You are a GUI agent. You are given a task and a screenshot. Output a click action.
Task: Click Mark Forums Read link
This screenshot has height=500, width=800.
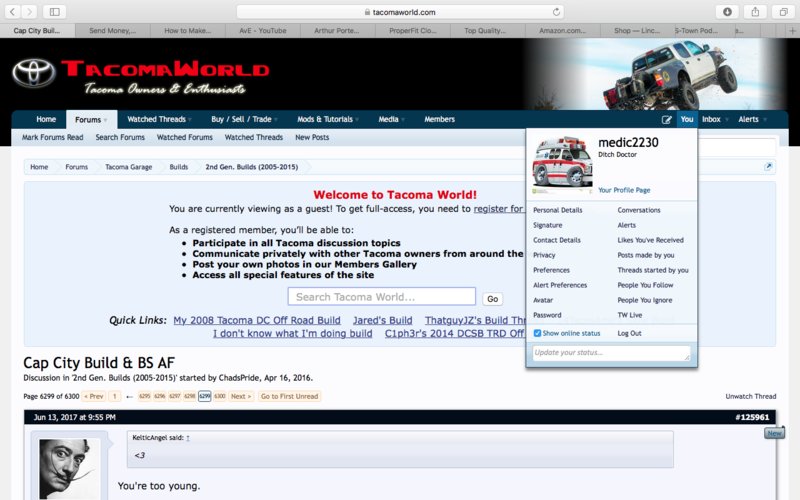(53, 137)
